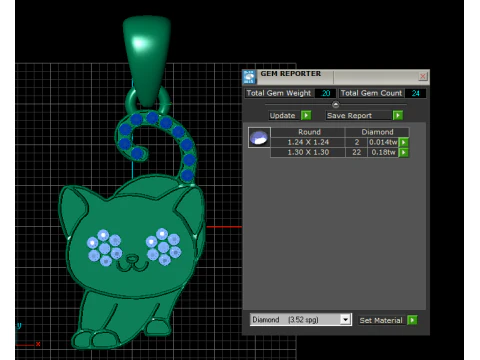Click the Diamond column header
This screenshot has width=480, height=360.
tap(377, 132)
